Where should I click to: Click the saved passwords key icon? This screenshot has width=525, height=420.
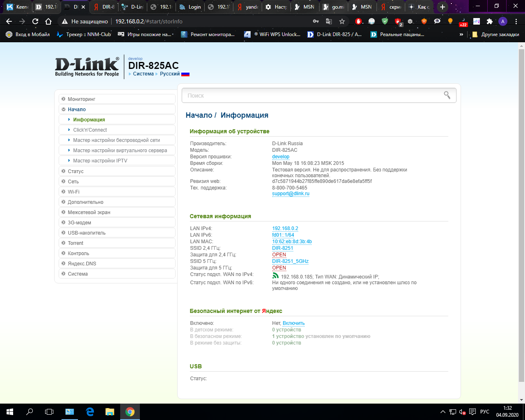tap(316, 21)
